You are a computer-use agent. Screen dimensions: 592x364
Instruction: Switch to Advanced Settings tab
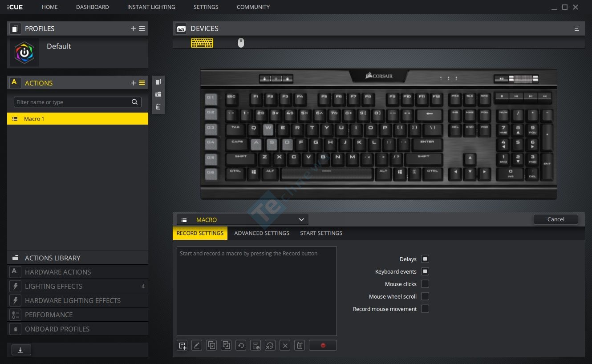(262, 233)
